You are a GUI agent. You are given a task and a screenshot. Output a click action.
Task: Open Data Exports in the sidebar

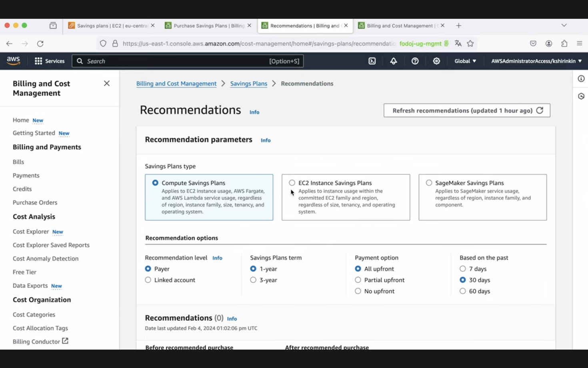coord(30,286)
